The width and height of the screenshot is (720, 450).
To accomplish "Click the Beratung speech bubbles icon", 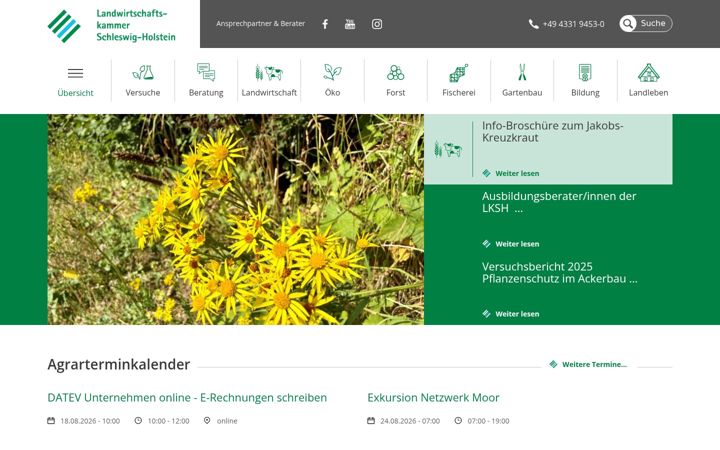I will (206, 72).
